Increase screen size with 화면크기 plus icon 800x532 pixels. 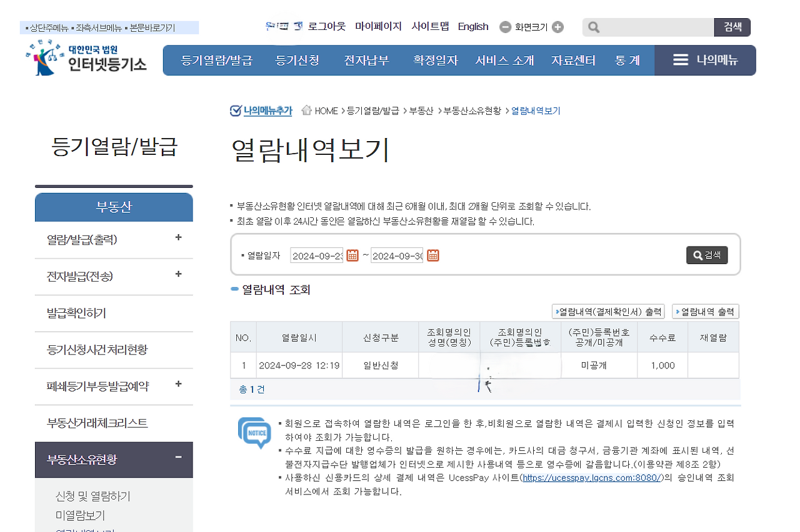[x=558, y=27]
